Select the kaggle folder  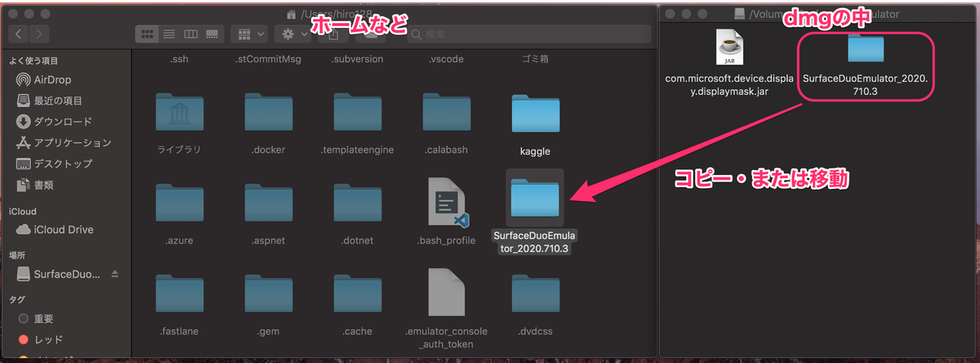[x=536, y=114]
